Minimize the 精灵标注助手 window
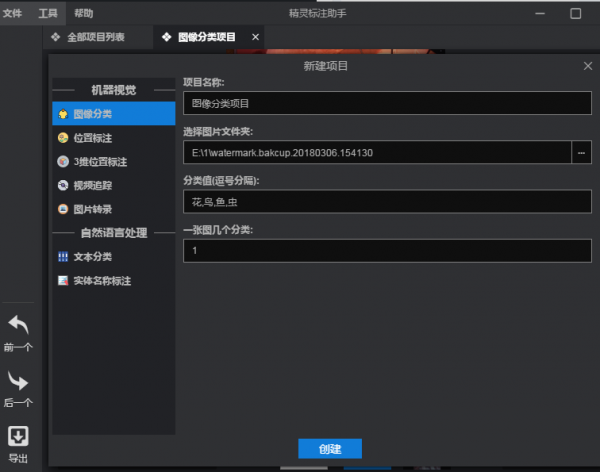This screenshot has width=600, height=472. [540, 13]
